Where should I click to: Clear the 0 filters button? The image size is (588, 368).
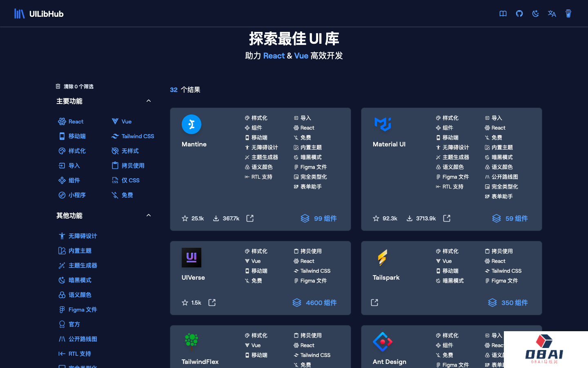(75, 86)
